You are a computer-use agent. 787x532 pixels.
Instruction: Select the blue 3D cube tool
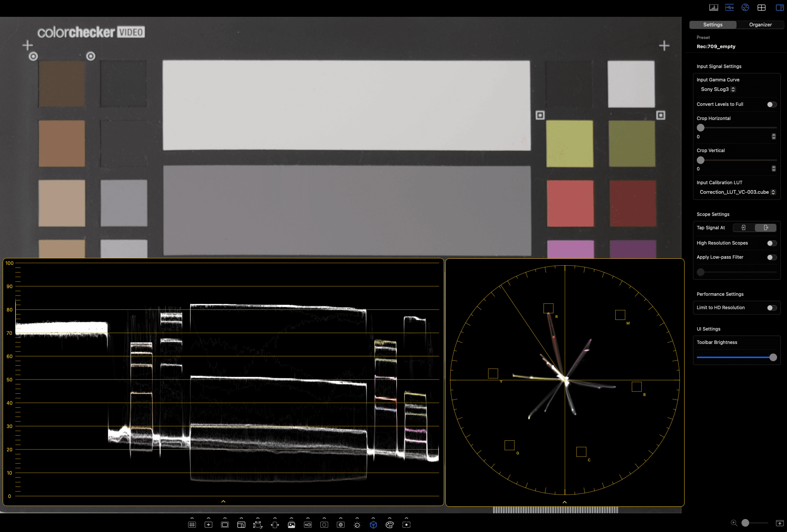(373, 525)
